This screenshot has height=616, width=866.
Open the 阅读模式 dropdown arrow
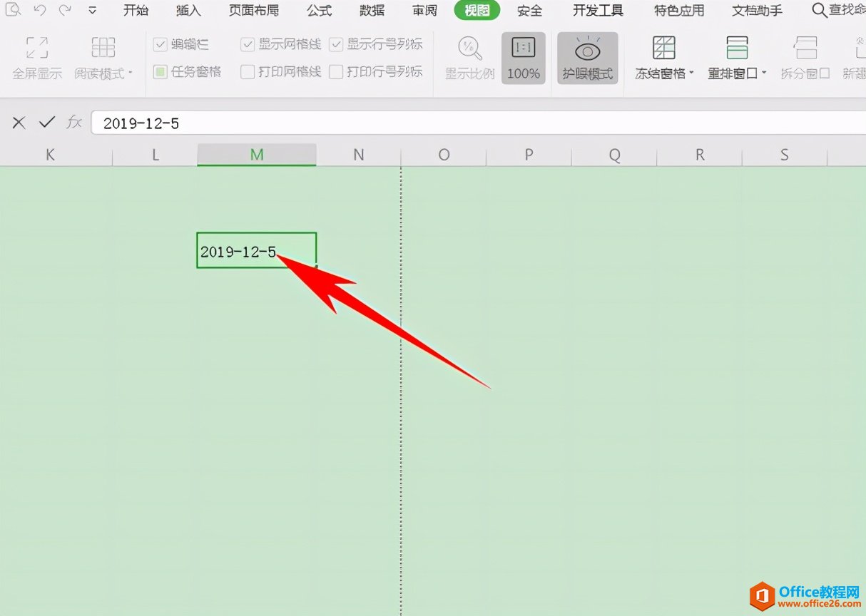coord(131,73)
